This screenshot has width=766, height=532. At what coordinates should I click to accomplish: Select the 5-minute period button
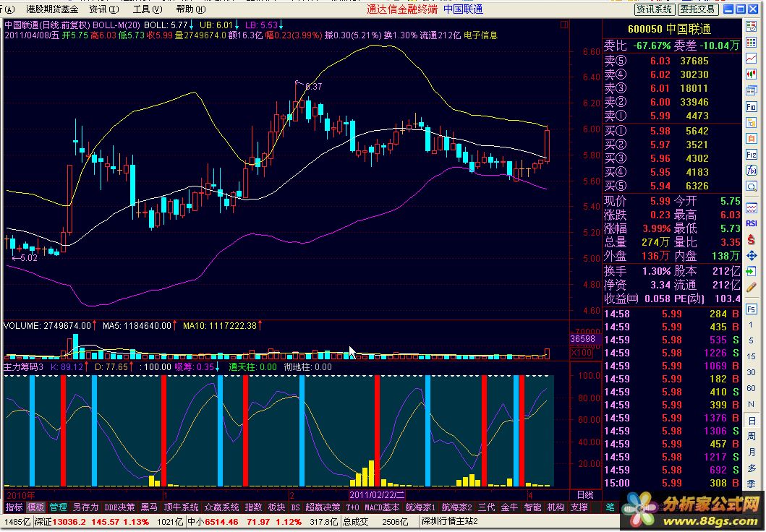pos(752,340)
